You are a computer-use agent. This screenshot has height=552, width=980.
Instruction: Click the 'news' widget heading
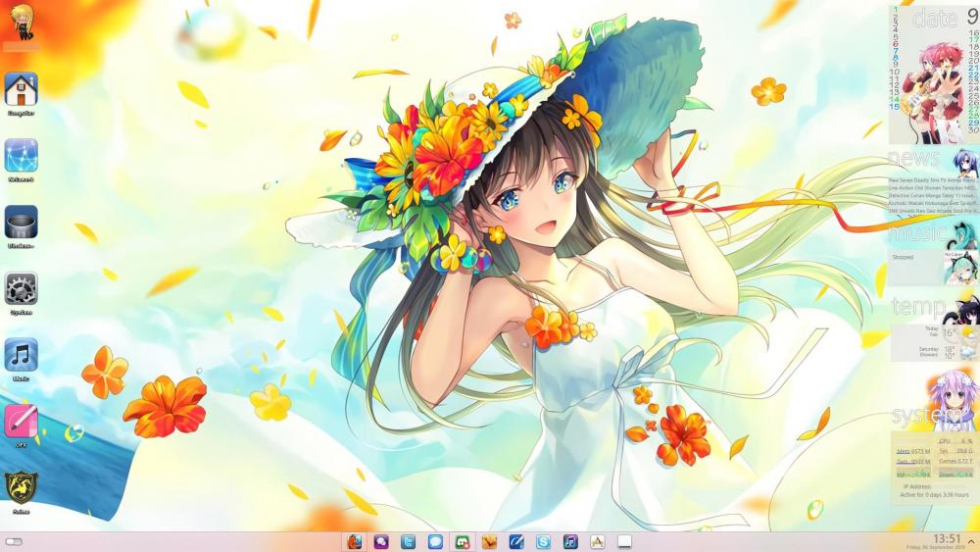click(x=913, y=158)
